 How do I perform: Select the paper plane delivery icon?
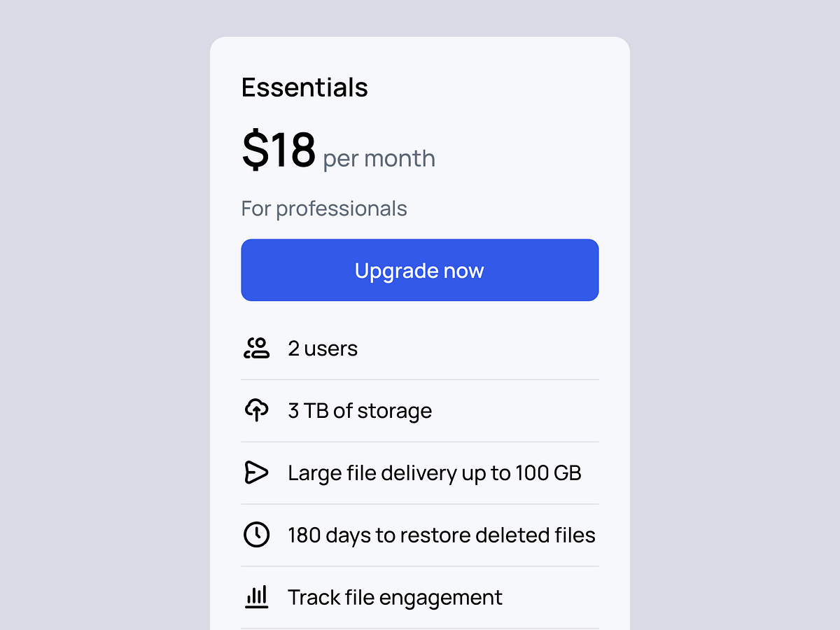click(257, 472)
